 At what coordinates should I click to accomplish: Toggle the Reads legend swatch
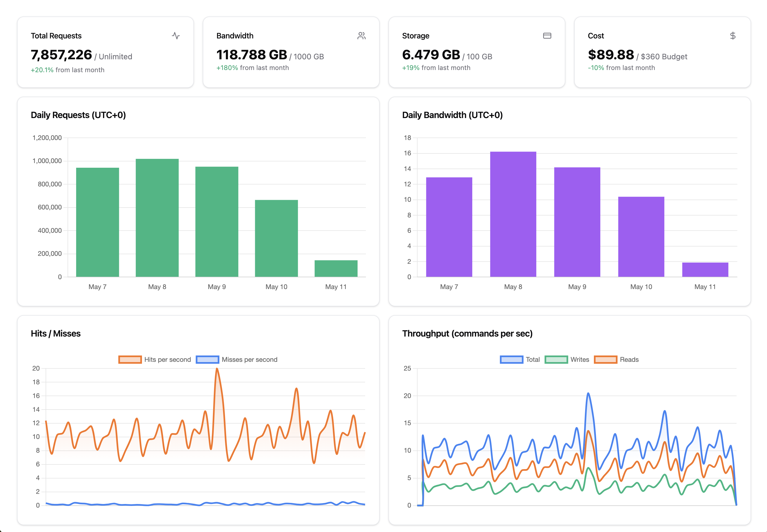click(x=605, y=360)
